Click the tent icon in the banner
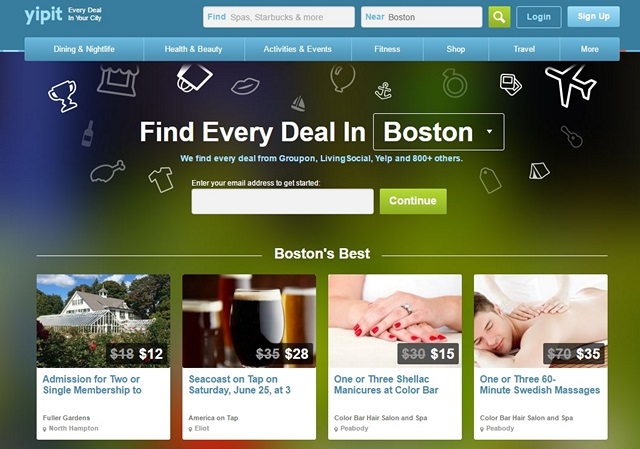 [539, 171]
